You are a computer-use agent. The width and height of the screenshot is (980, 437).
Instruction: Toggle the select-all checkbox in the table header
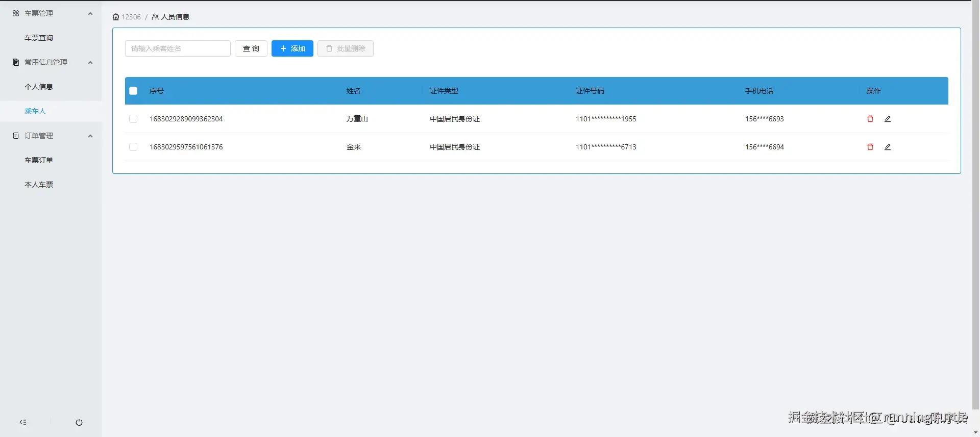pos(133,91)
